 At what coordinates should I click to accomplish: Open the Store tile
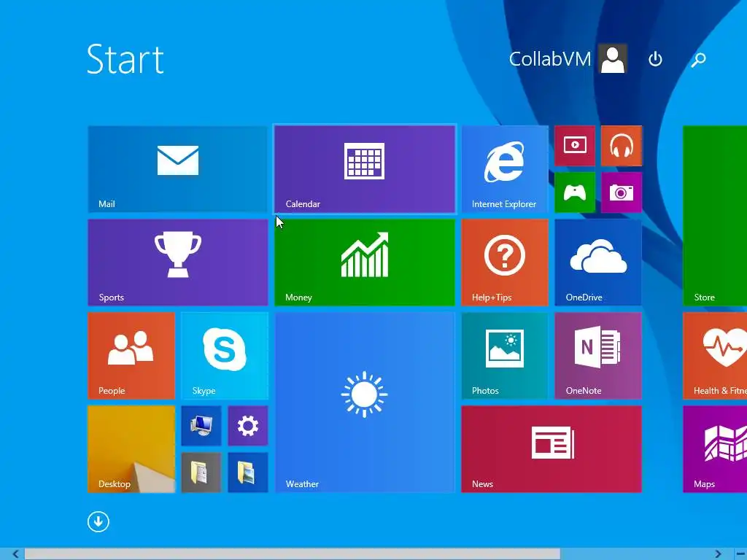click(715, 215)
